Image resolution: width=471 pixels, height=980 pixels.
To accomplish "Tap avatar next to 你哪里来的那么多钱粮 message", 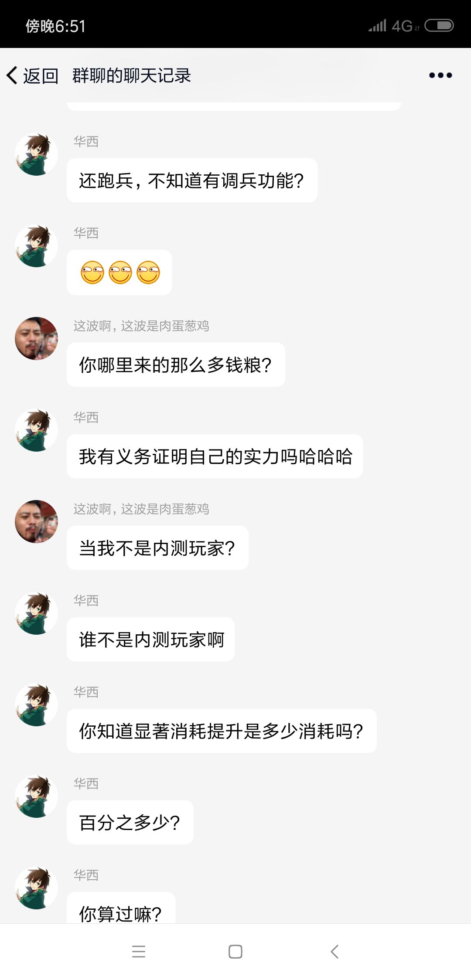I will point(37,338).
